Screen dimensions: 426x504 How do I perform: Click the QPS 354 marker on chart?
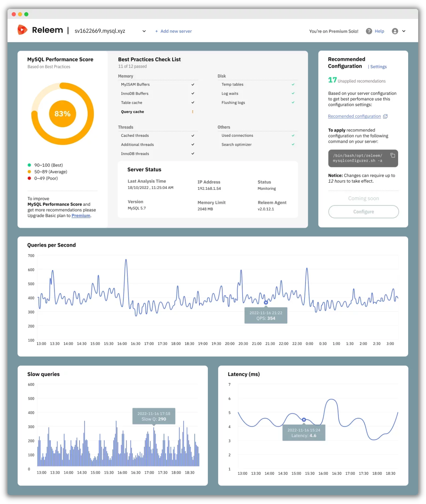pyautogui.click(x=266, y=303)
